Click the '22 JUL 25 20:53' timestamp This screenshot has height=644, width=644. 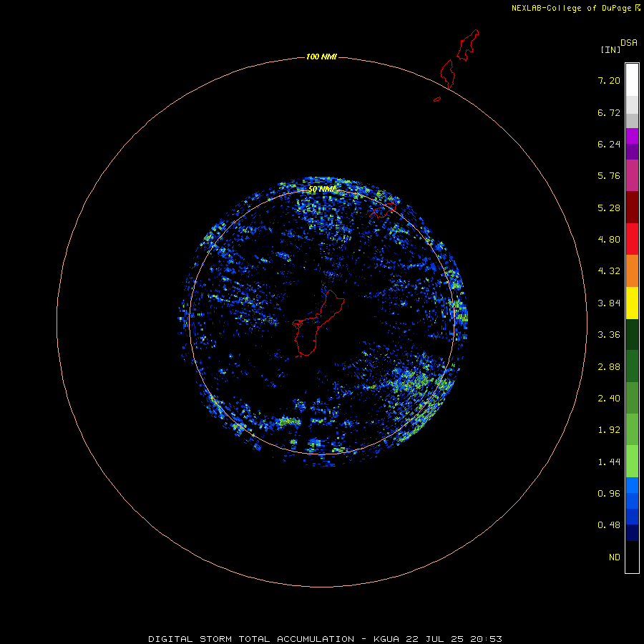[x=454, y=639]
